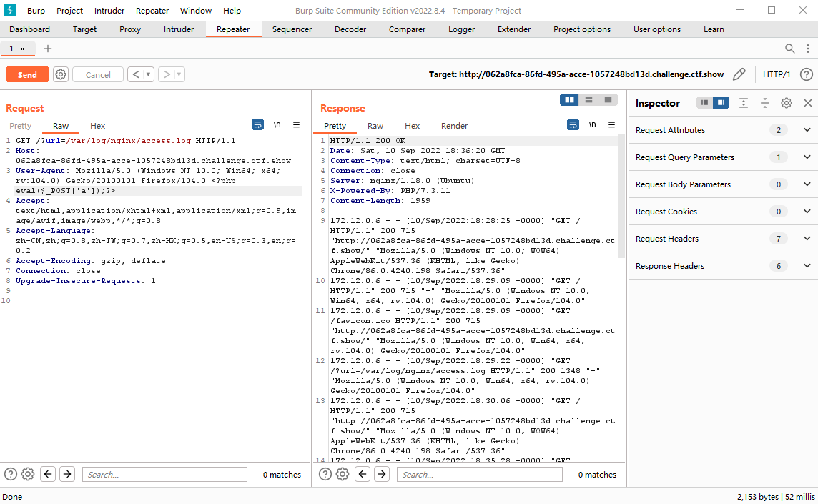Open Inspector settings gear
818x504 pixels.
(786, 104)
